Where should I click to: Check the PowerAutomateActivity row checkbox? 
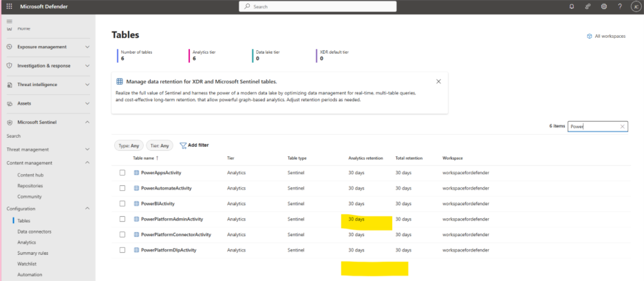click(x=122, y=188)
